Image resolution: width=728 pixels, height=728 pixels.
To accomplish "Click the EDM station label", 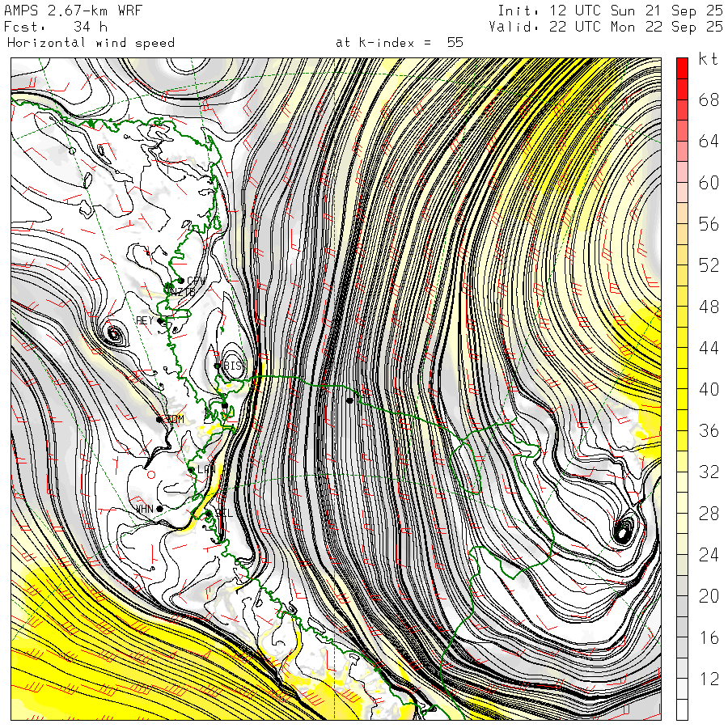I will point(175,419).
